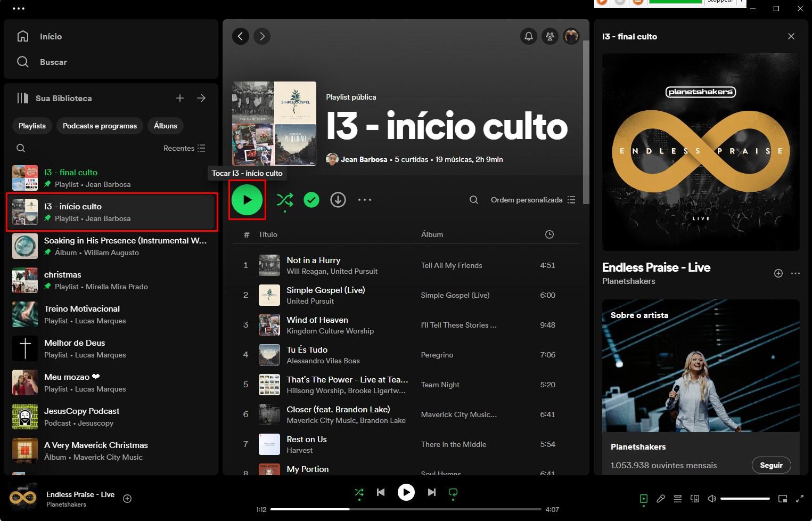Image resolution: width=812 pixels, height=521 pixels.
Task: Open friends activity icon
Action: (x=550, y=36)
